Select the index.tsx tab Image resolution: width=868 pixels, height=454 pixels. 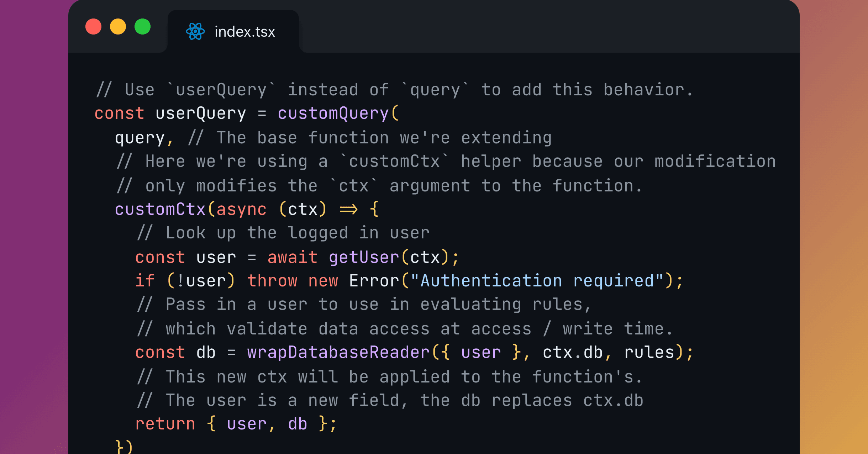[244, 32]
